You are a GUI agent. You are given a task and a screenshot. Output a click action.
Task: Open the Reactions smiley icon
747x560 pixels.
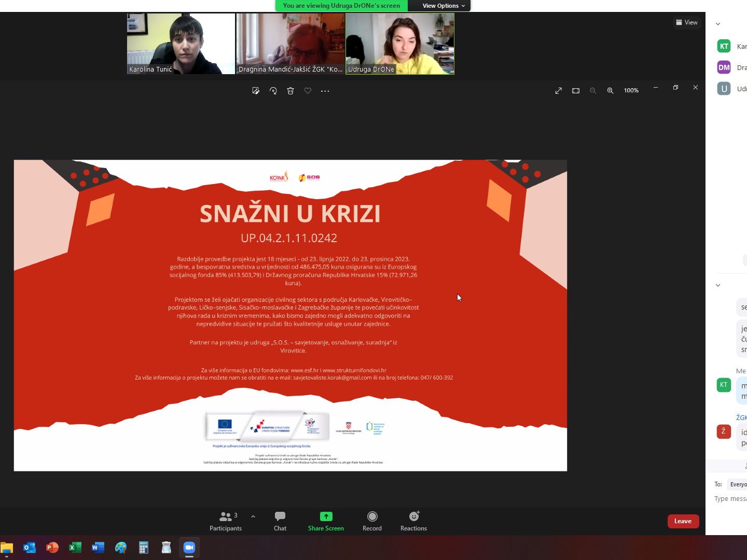[413, 521]
